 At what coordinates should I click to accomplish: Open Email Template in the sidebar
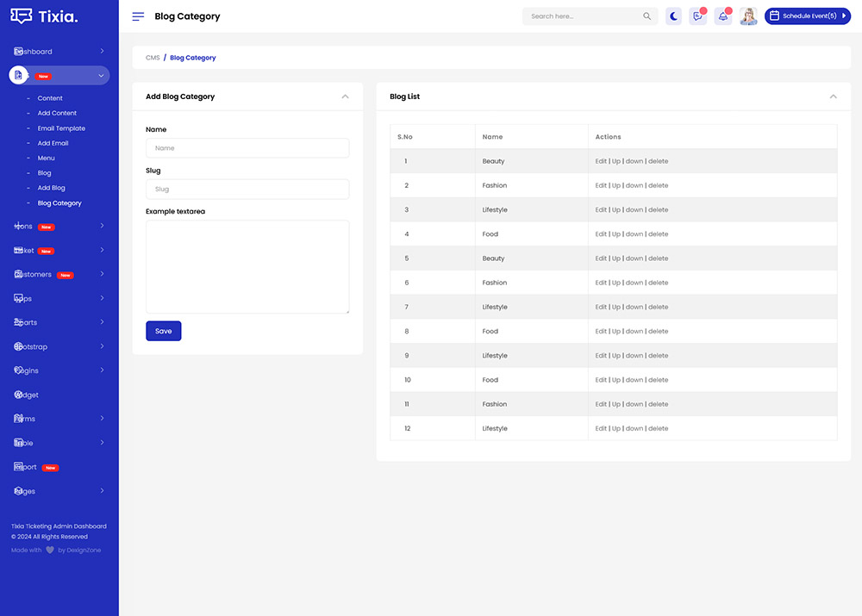click(x=61, y=128)
